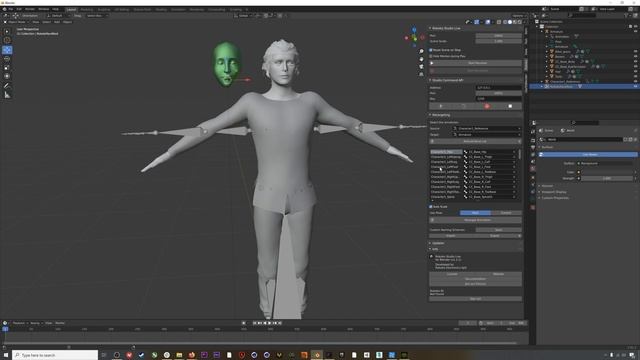This screenshot has width=640, height=360.
Task: Select Current option for Use Pose
Action: (x=506, y=213)
